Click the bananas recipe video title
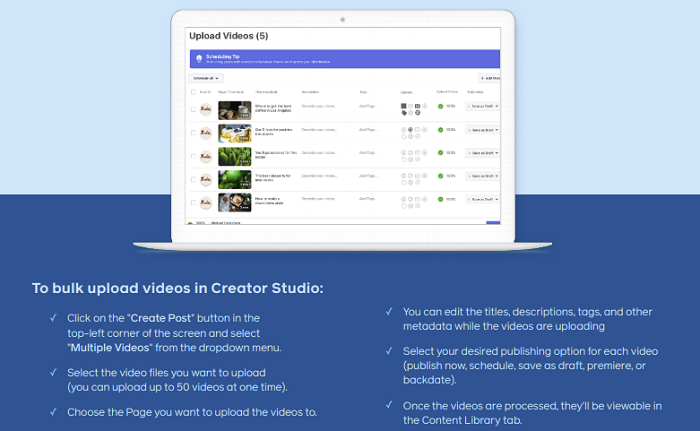The height and width of the screenshot is (431, 700). pyautogui.click(x=275, y=155)
